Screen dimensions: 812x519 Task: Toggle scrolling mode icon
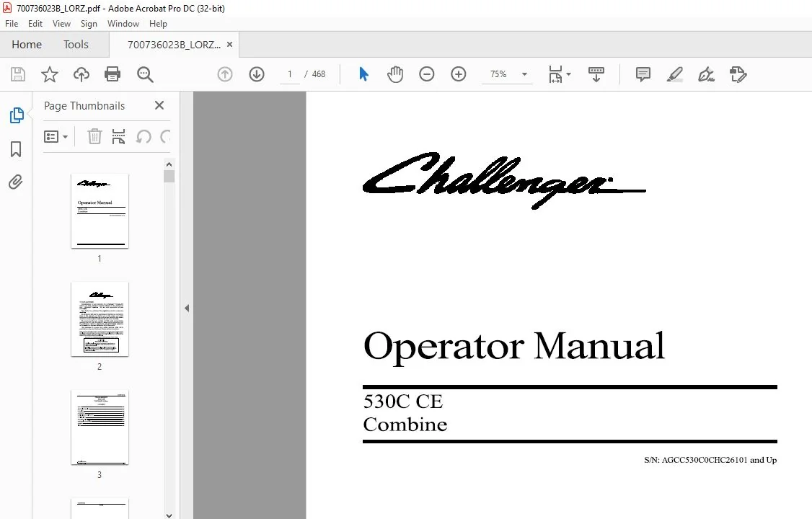pyautogui.click(x=596, y=74)
